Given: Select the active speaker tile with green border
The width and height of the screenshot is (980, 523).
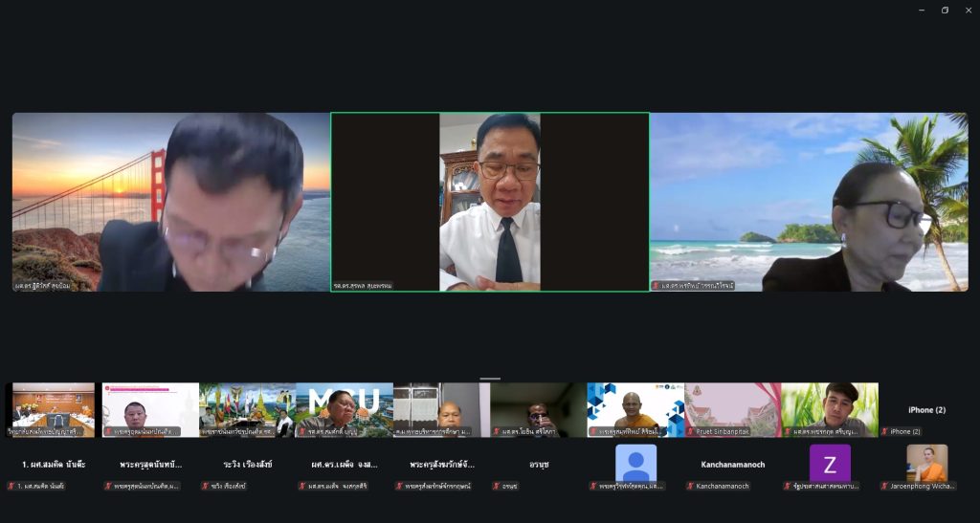Looking at the screenshot, I should [x=489, y=202].
